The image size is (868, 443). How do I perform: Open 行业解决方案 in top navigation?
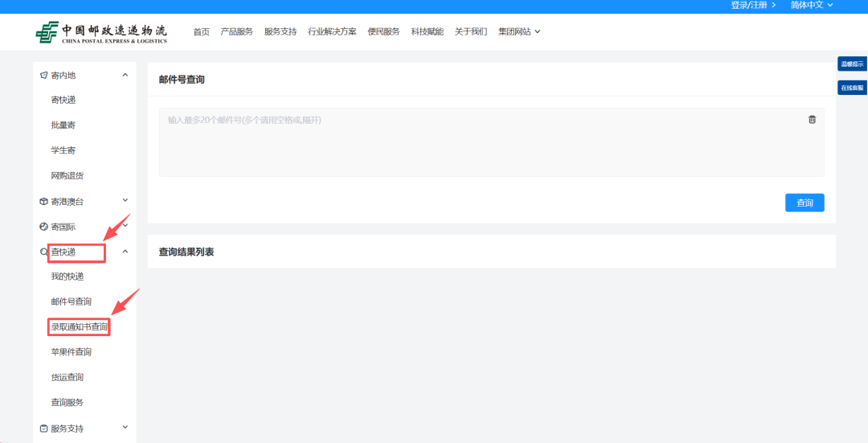coord(332,31)
